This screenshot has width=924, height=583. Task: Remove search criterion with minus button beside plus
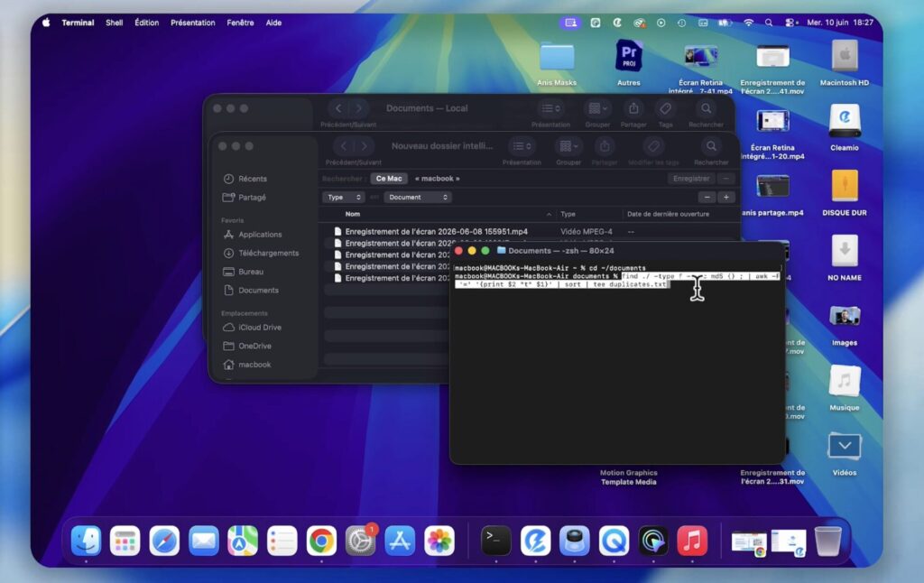click(707, 197)
